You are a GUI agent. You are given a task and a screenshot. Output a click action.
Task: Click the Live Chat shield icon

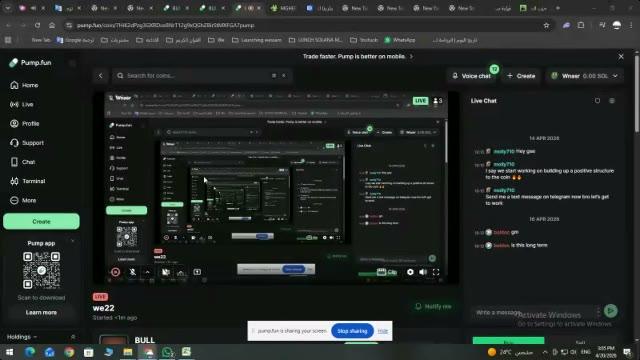pos(597,100)
